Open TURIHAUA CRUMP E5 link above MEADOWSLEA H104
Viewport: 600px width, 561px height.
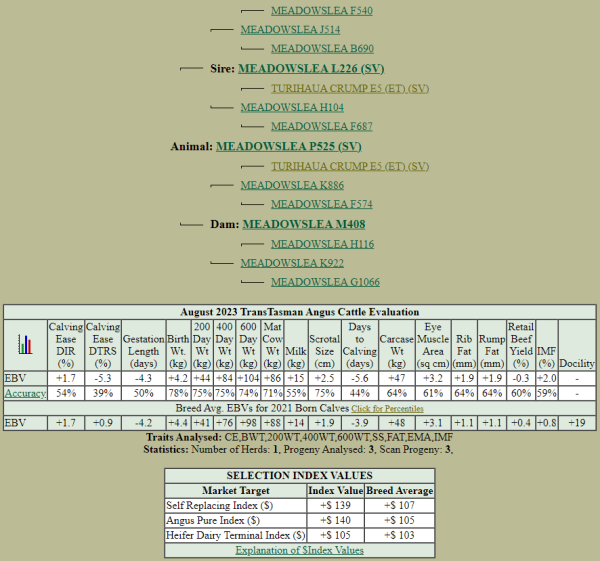click(x=350, y=88)
